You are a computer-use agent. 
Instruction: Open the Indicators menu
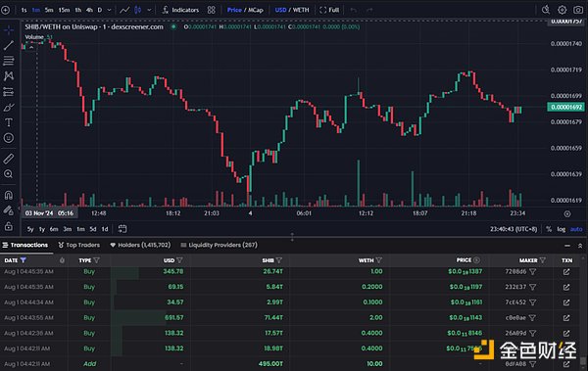[180, 10]
